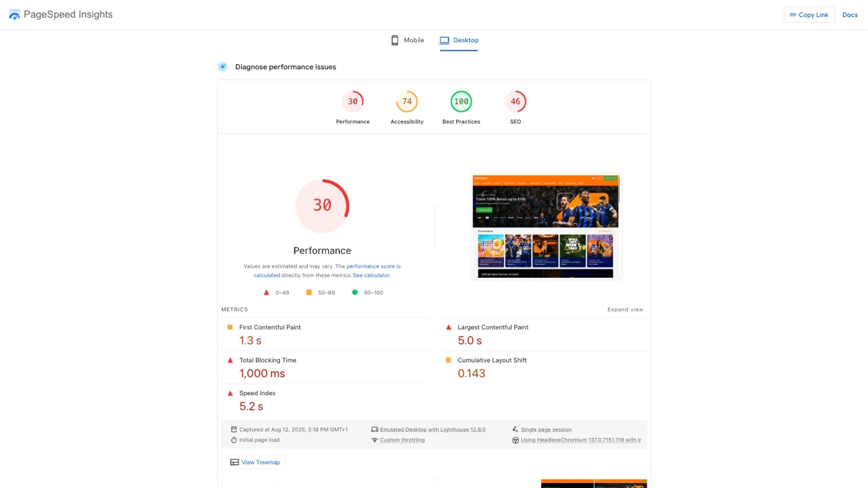Click the Diagnose performance issues heading
The width and height of the screenshot is (868, 488).
286,67
